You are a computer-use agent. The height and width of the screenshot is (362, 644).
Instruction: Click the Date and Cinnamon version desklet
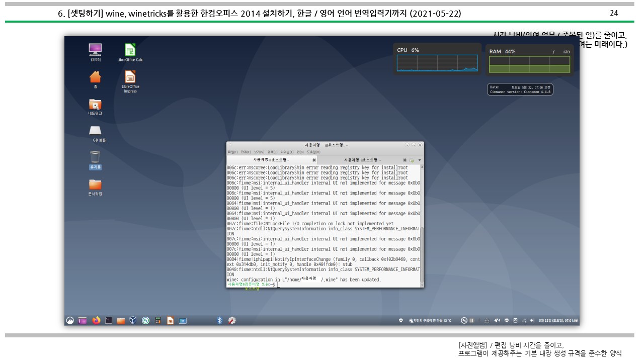click(x=520, y=89)
